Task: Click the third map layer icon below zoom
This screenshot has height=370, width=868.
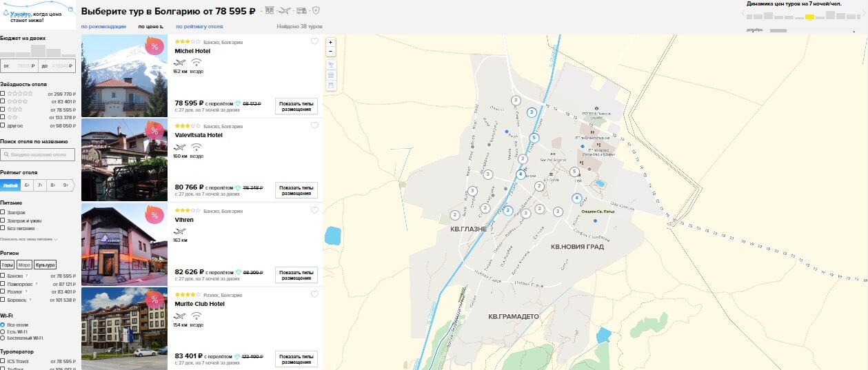Action: click(331, 85)
